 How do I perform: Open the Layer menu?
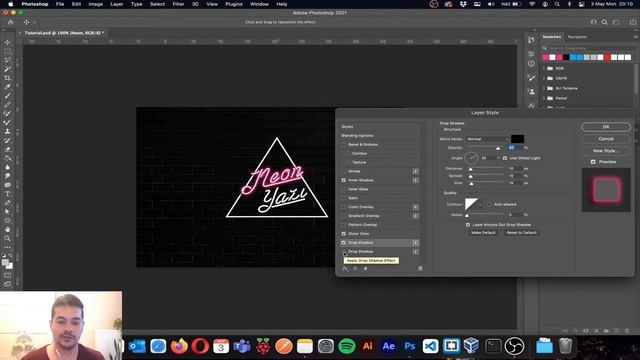117,4
